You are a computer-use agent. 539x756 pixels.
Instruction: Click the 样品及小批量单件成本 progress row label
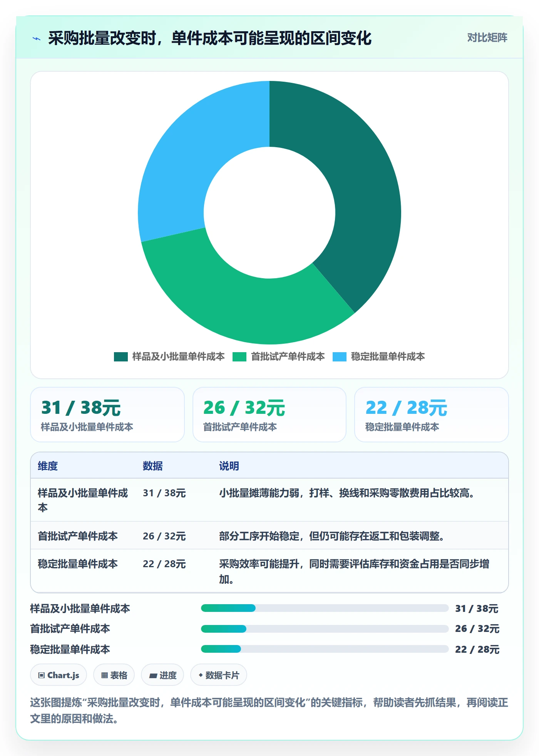tap(80, 608)
